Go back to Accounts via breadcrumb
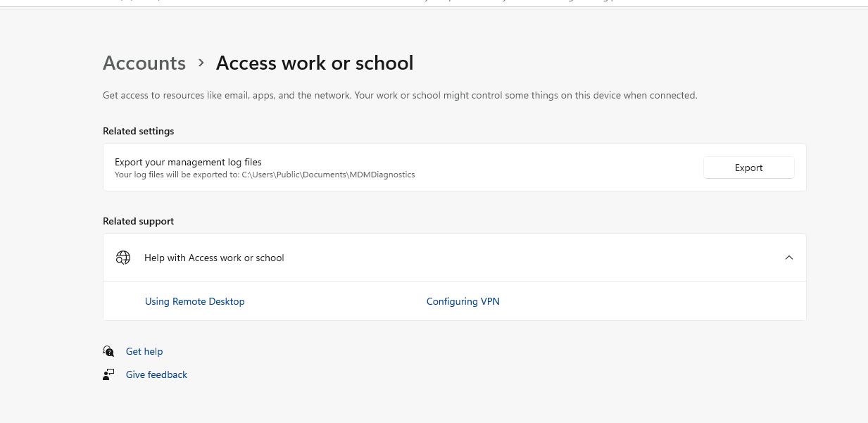Image resolution: width=868 pixels, height=423 pixels. (144, 63)
